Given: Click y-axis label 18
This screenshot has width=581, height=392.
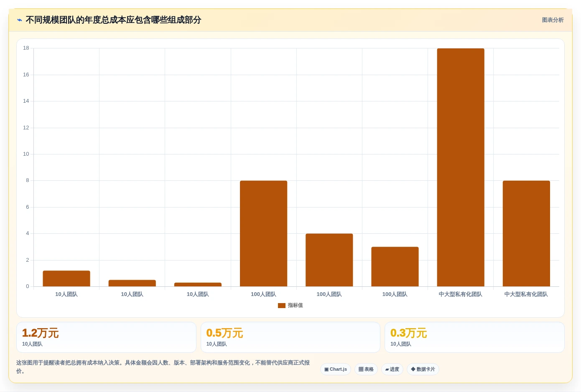Looking at the screenshot, I should click(26, 48).
